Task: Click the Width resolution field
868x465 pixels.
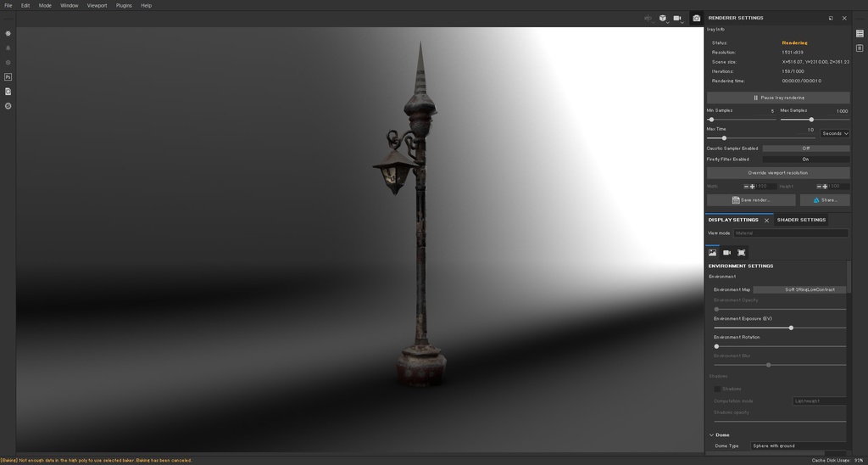Action: [765, 187]
